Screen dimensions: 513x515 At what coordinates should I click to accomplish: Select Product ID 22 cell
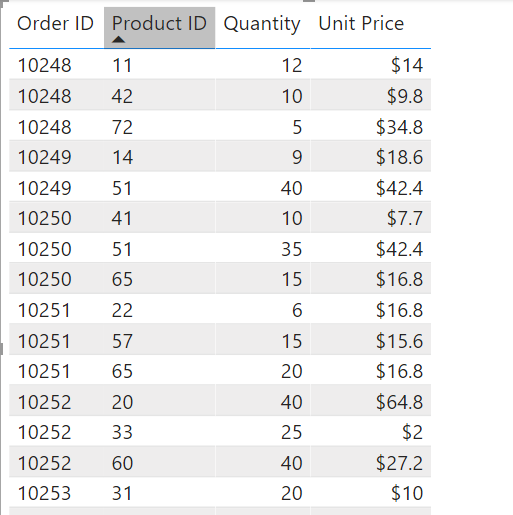[x=159, y=310]
